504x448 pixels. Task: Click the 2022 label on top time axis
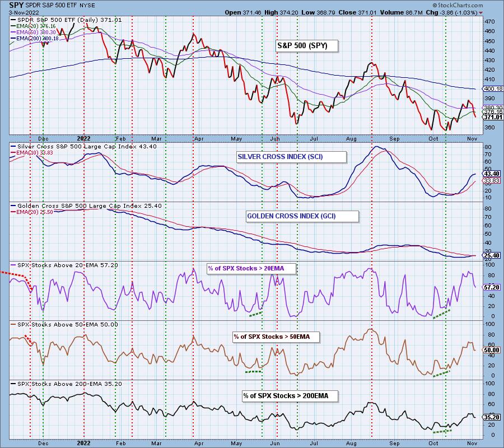[x=83, y=138]
